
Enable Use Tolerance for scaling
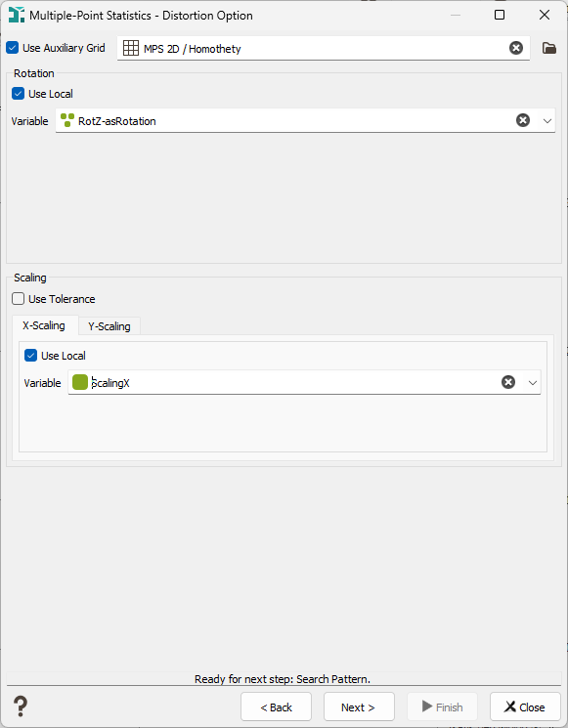coord(19,299)
